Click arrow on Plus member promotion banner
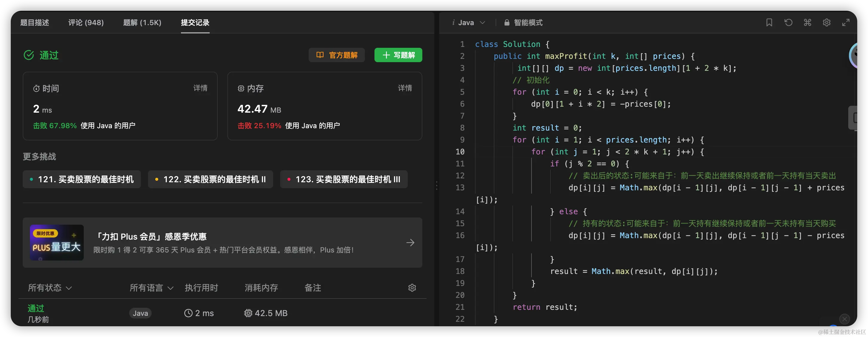Viewport: 868px width, 337px height. [410, 243]
